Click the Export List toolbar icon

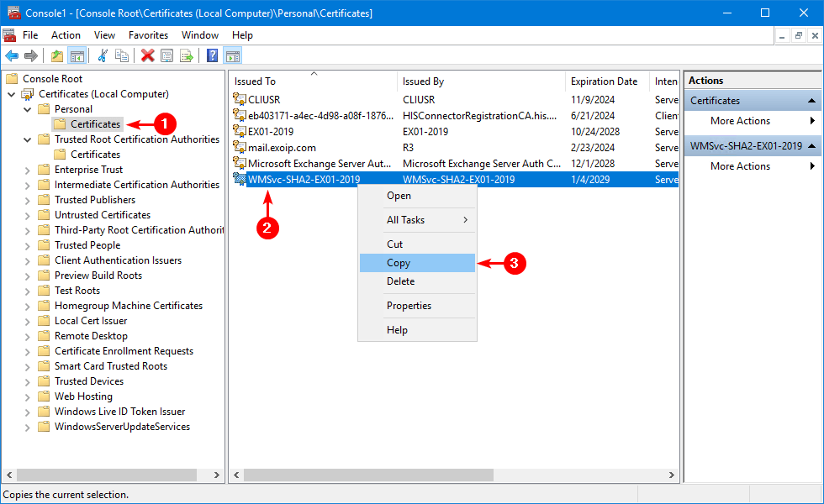pyautogui.click(x=186, y=55)
